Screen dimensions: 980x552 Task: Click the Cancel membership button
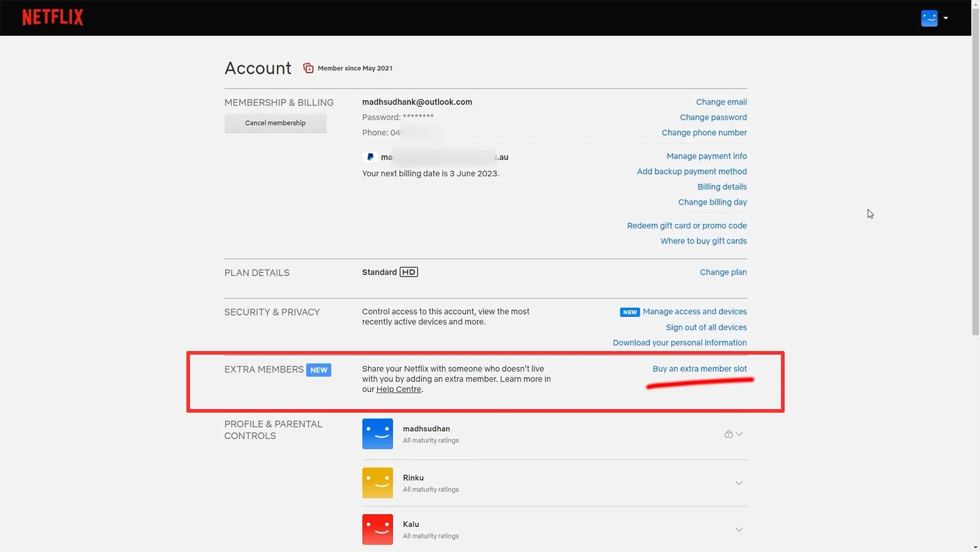(275, 123)
